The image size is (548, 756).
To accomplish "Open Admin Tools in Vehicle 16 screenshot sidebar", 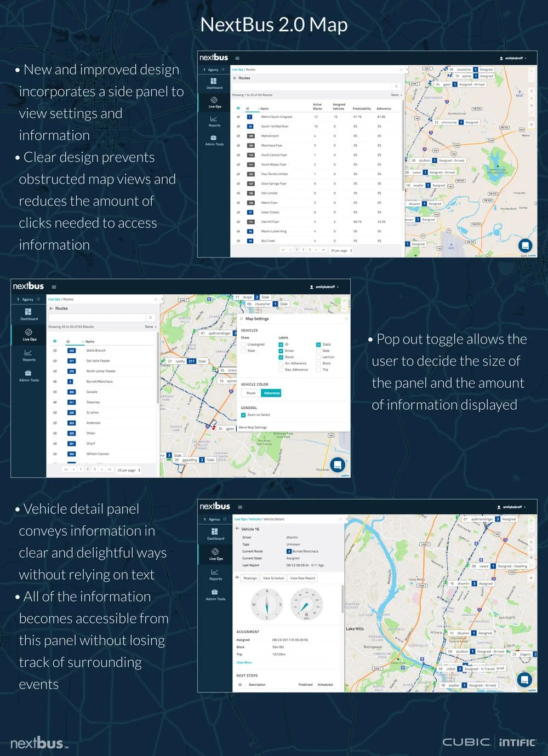I will pos(215,595).
